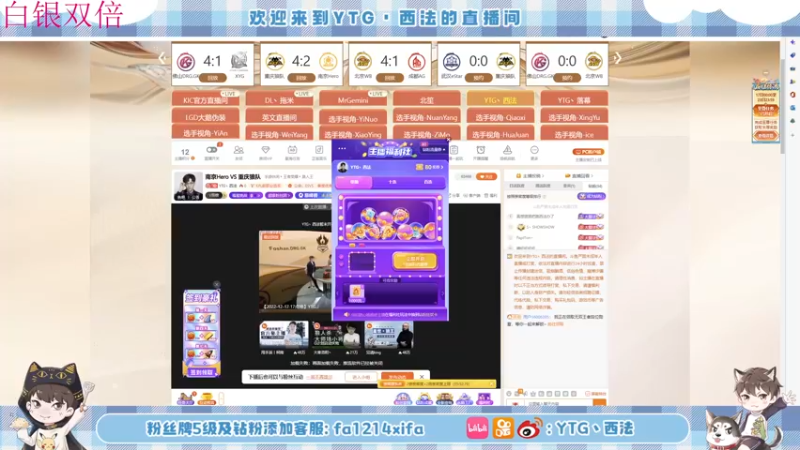This screenshot has width=800, height=450.
Task: Open the alarm clock icon in toolbar
Action: 481,150
